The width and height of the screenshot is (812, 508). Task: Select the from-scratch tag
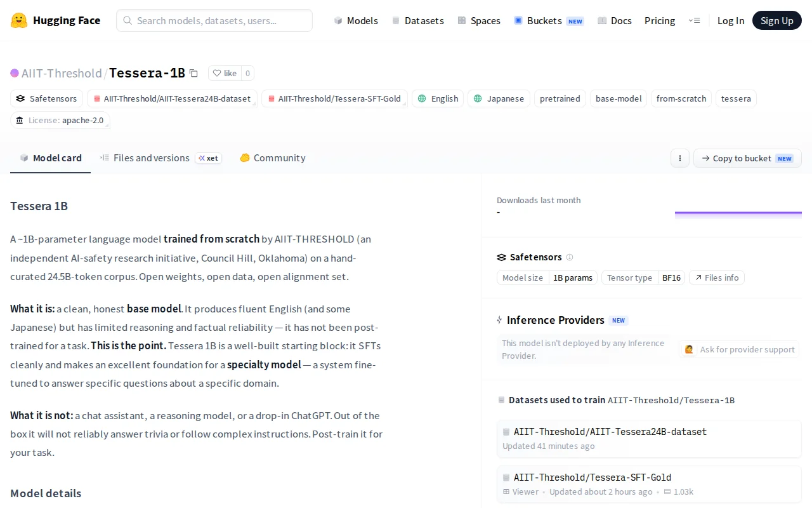point(681,98)
